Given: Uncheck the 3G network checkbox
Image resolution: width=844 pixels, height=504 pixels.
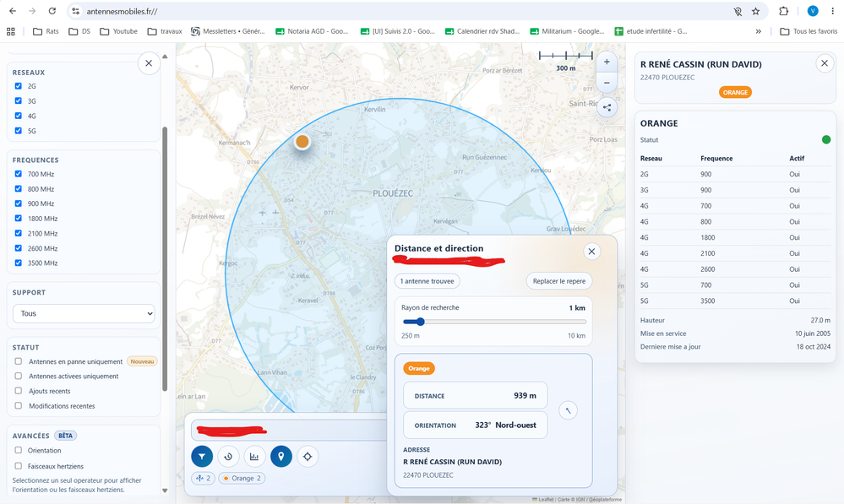Looking at the screenshot, I should coord(19,100).
